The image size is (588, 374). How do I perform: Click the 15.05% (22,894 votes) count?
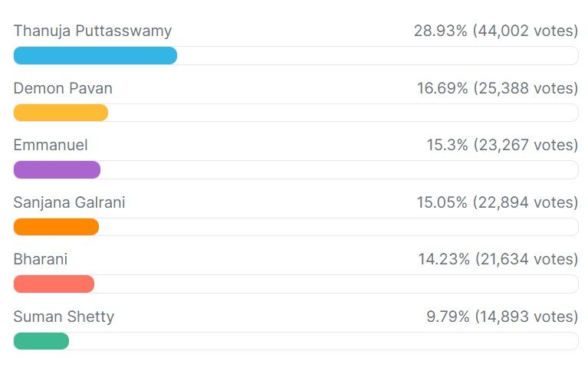(497, 203)
